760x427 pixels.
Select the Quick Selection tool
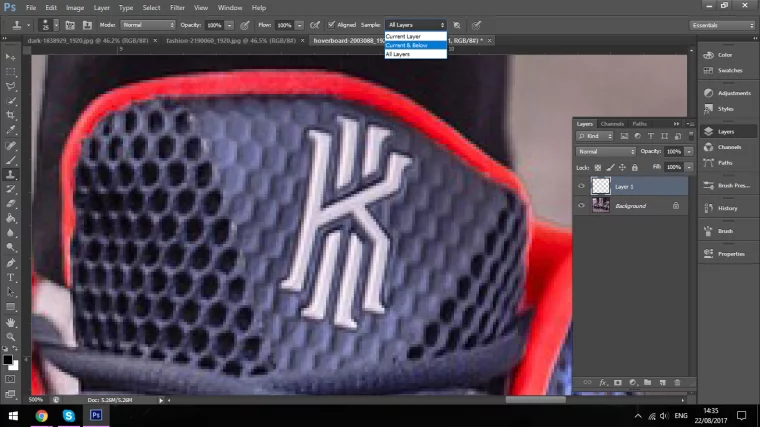[x=10, y=101]
